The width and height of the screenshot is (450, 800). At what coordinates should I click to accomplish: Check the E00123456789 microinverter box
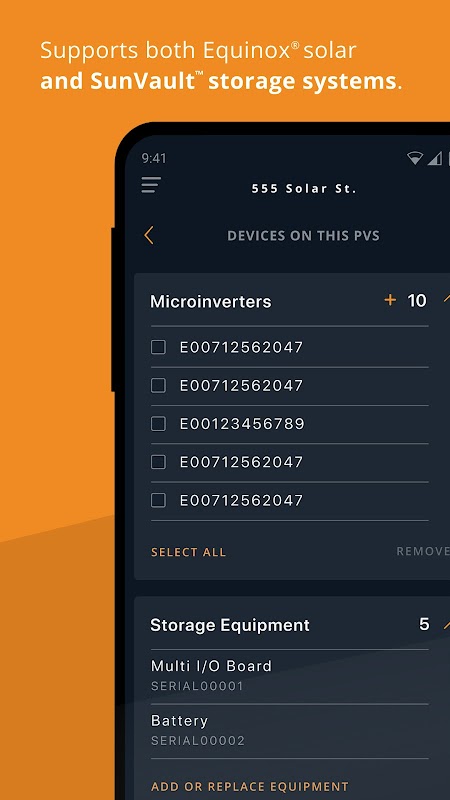(x=158, y=423)
